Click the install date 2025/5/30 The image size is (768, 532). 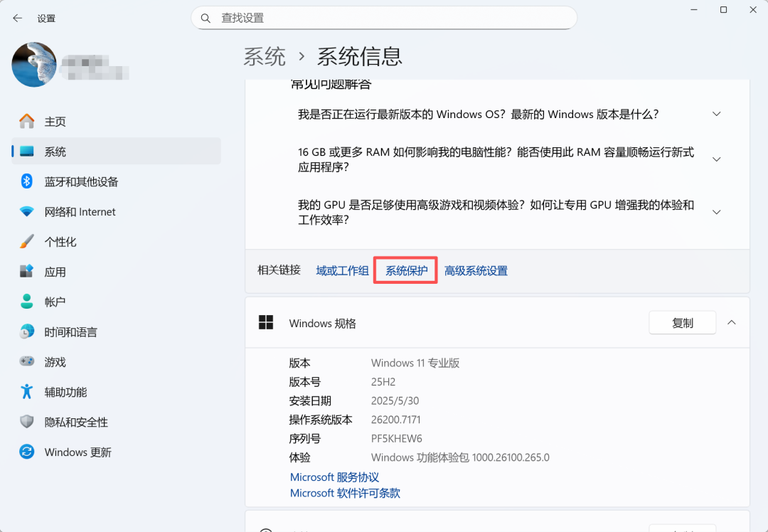click(395, 400)
